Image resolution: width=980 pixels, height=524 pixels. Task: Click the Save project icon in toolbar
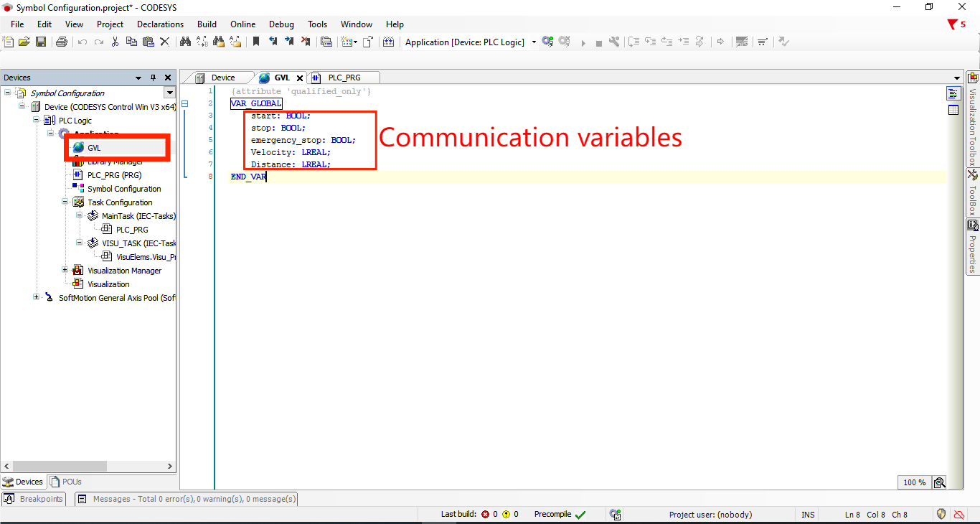point(41,42)
